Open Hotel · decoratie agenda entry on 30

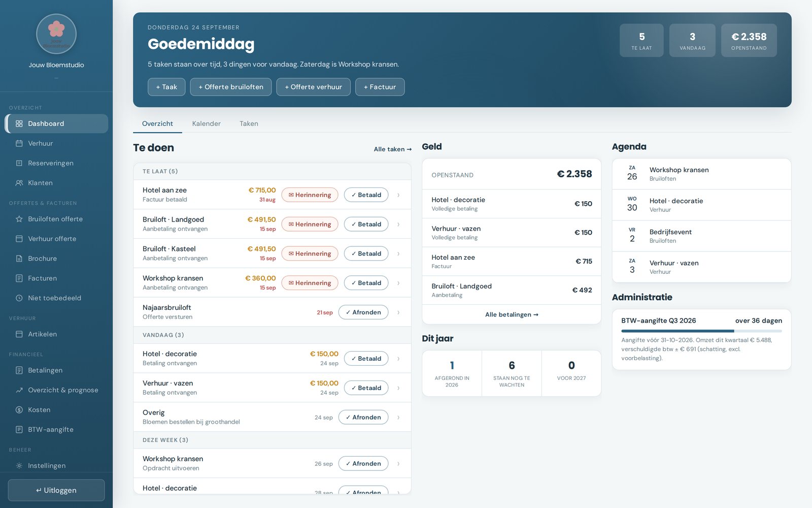(701, 205)
